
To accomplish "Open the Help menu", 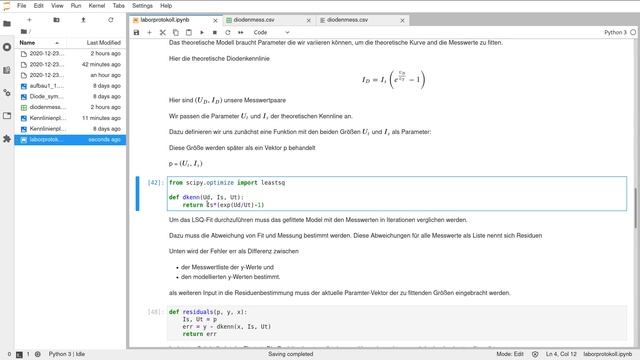I will (x=166, y=6).
